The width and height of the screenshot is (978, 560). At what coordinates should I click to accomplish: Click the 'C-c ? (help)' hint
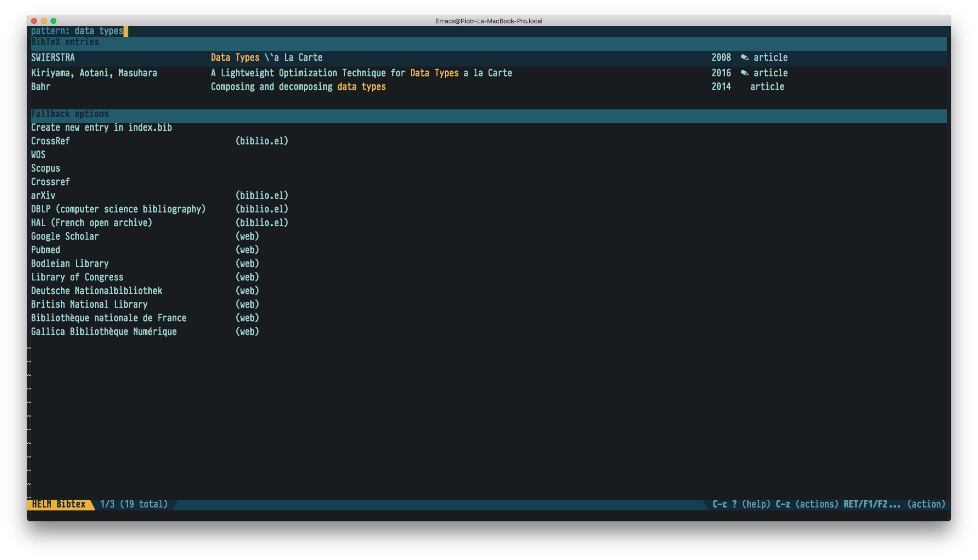coord(741,505)
